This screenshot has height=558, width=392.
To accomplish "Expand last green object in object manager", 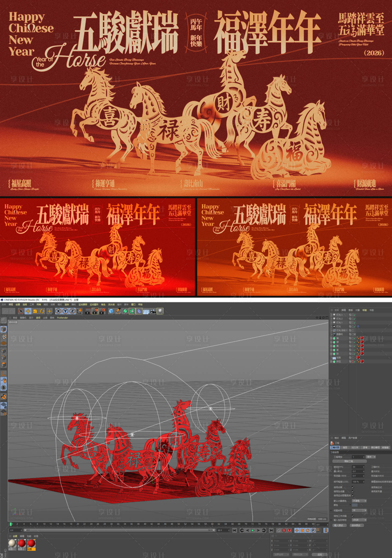I will (x=331, y=362).
